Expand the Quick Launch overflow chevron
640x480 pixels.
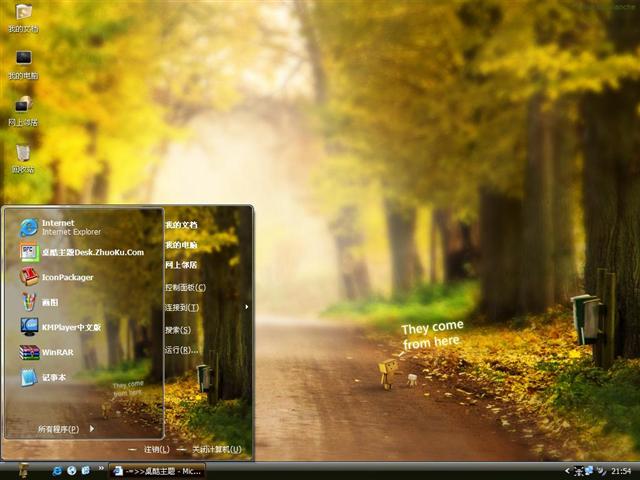[100, 470]
